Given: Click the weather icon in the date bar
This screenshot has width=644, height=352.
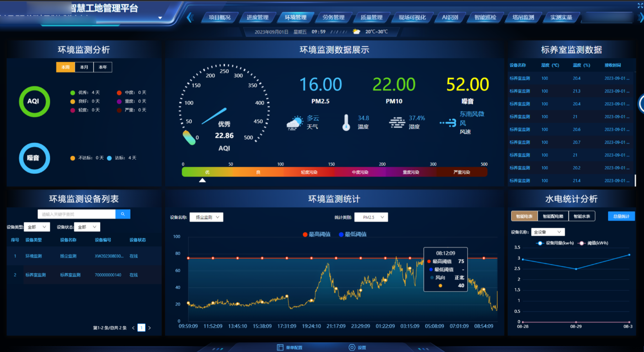Looking at the screenshot, I should pyautogui.click(x=356, y=32).
